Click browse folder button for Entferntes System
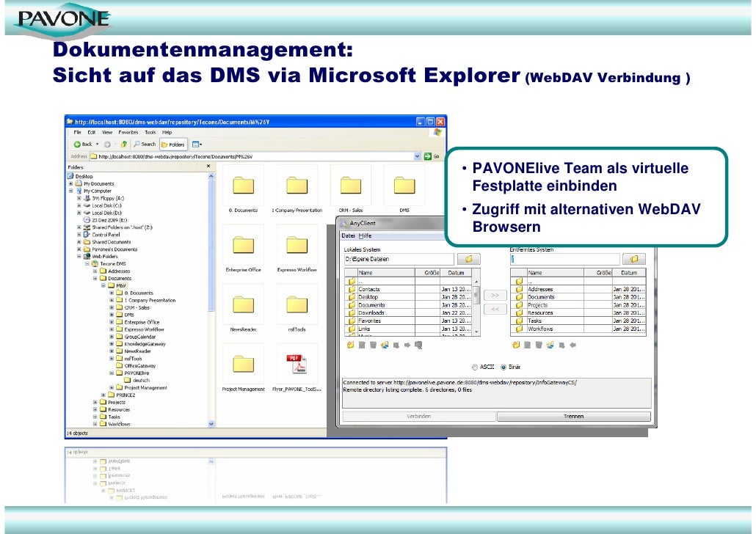The width and height of the screenshot is (756, 534). (x=634, y=259)
